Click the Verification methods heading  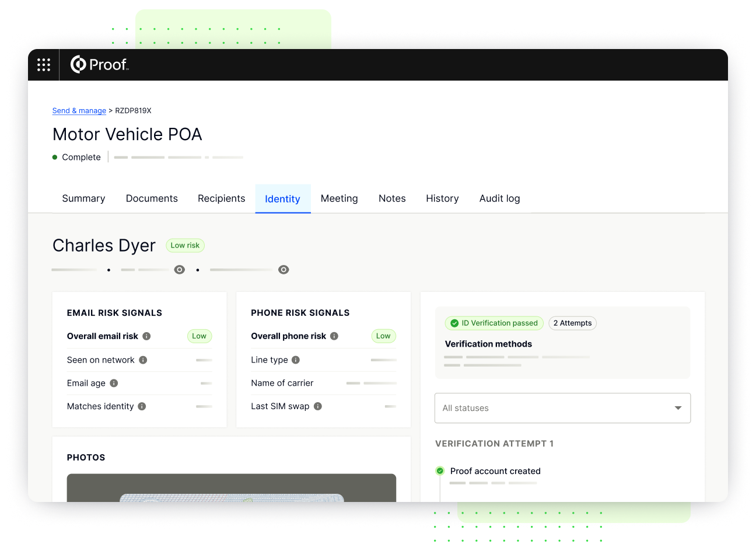pos(488,344)
